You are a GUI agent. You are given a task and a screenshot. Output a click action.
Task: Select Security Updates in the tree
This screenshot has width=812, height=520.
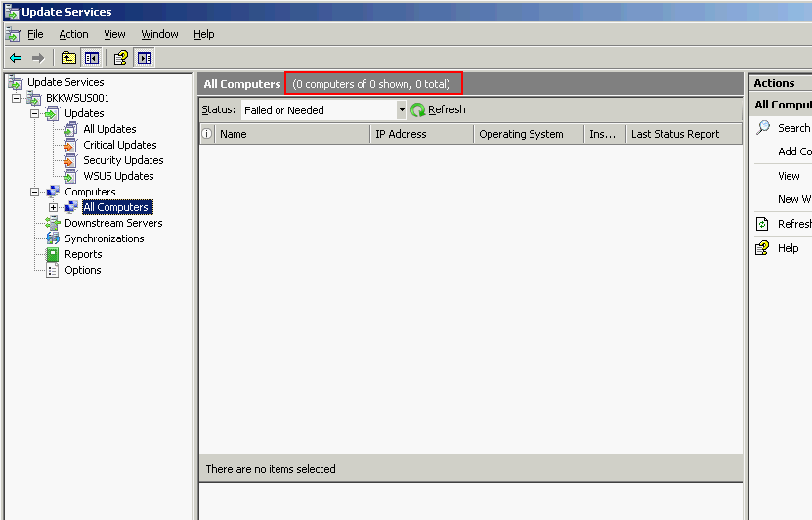pos(123,160)
